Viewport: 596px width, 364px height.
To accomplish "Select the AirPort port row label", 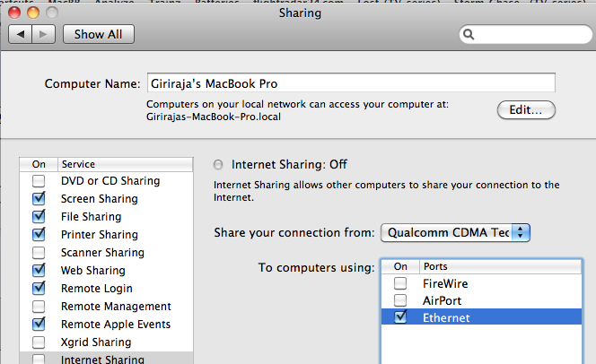I will 442,300.
